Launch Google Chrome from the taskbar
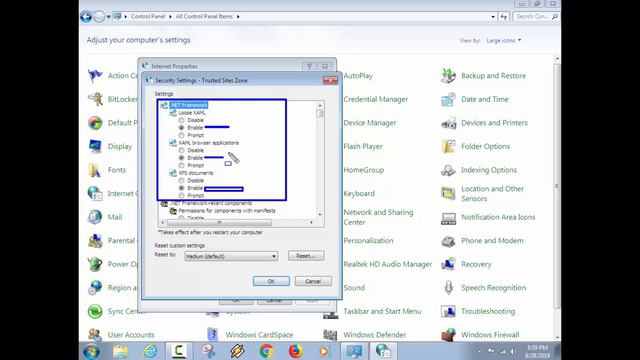The width and height of the screenshot is (640, 360). pos(267,351)
